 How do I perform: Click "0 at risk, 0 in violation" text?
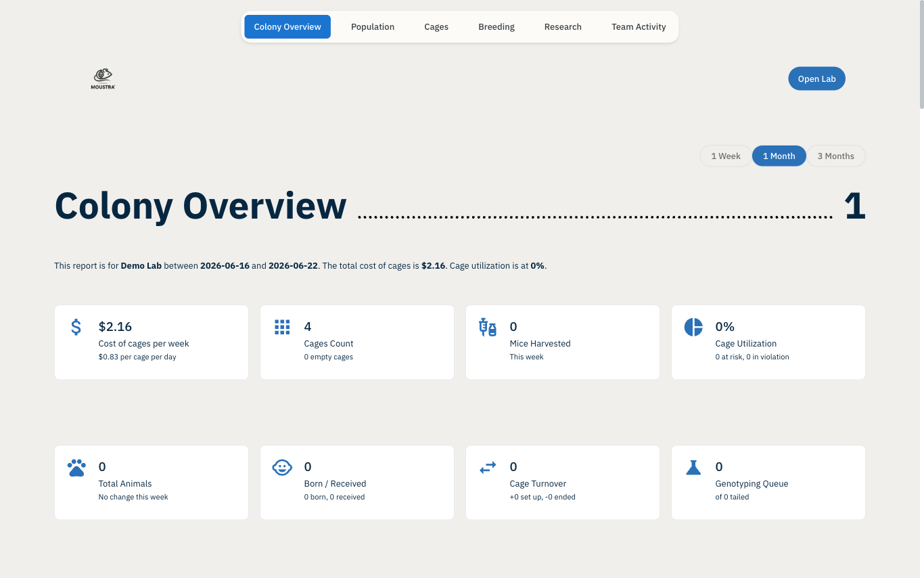coord(752,357)
